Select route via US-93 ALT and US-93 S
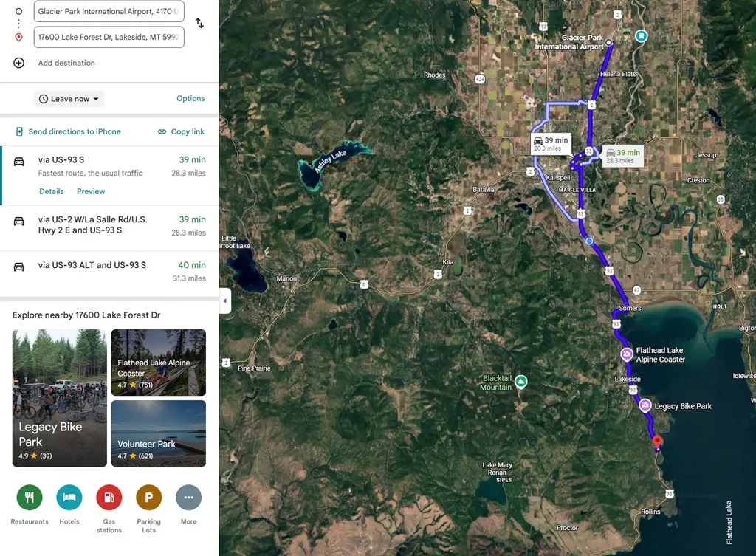 pos(109,273)
